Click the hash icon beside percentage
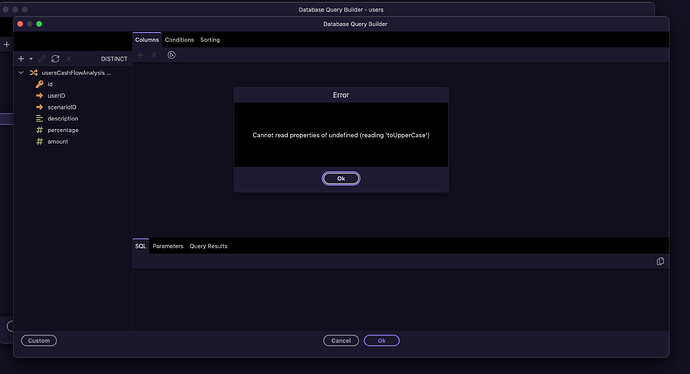690x374 pixels. point(39,130)
